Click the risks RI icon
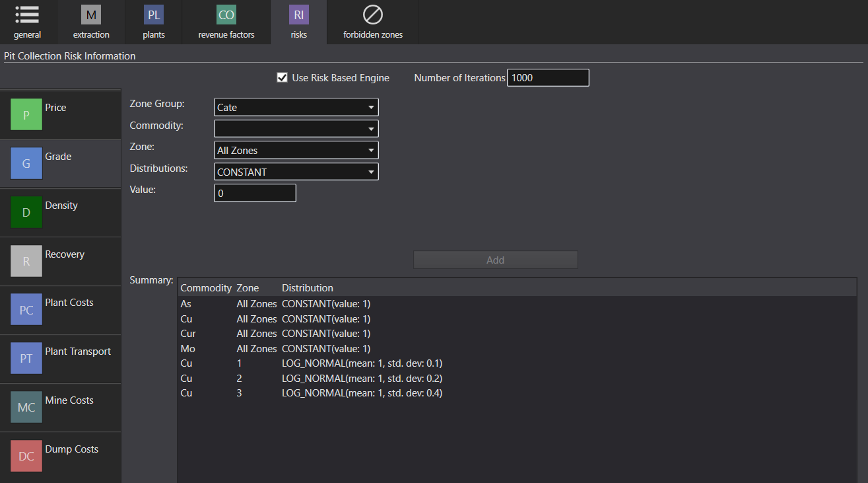Viewport: 868px width, 483px height. coord(299,15)
